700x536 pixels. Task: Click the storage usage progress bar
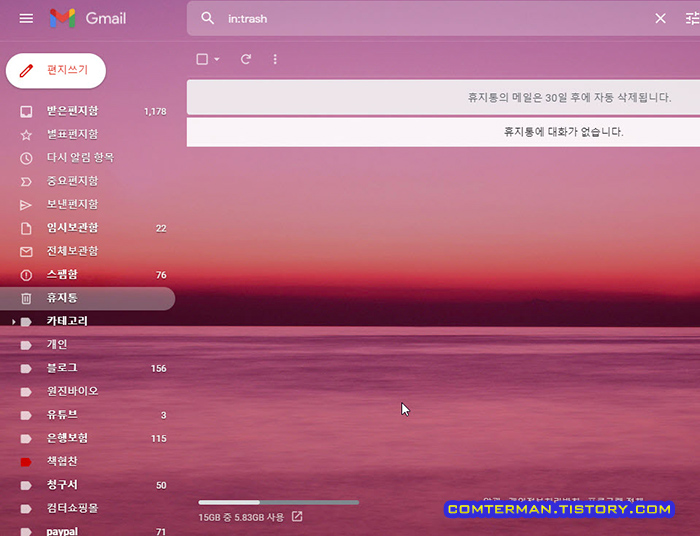(279, 502)
